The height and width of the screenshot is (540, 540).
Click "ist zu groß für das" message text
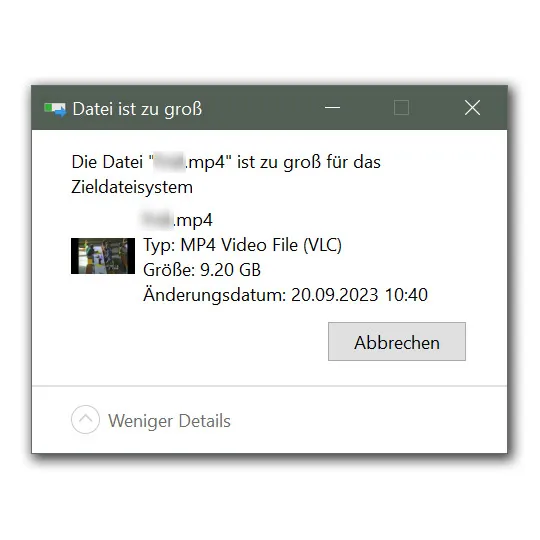(309, 162)
